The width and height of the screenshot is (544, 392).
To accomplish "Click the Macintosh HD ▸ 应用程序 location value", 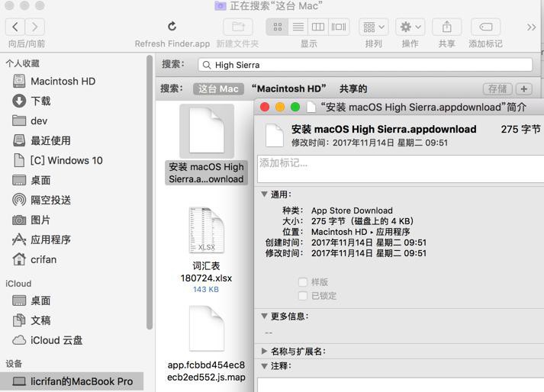I will (x=360, y=232).
